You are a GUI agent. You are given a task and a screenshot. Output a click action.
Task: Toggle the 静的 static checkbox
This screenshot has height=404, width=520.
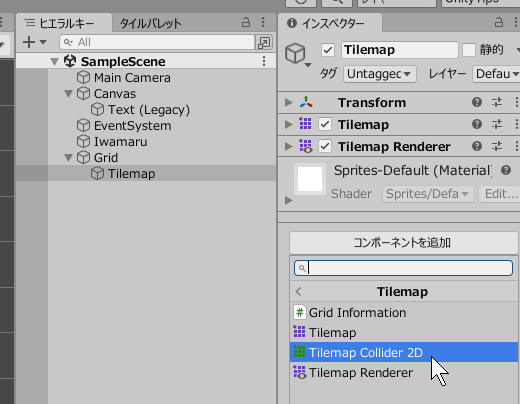coord(469,50)
